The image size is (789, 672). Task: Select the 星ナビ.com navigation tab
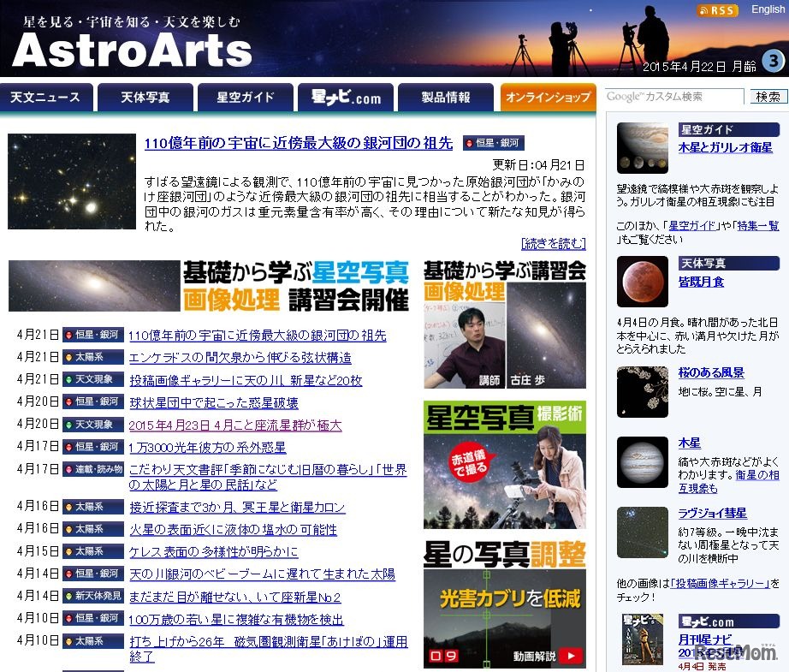(345, 97)
